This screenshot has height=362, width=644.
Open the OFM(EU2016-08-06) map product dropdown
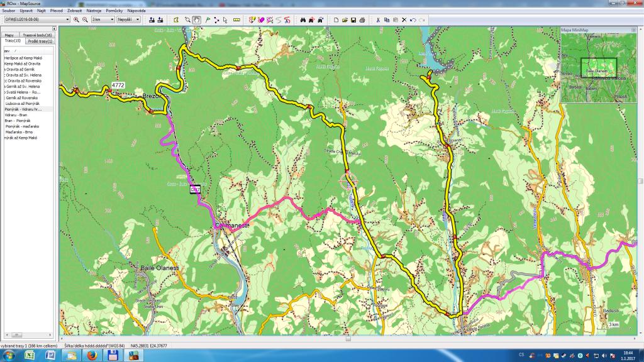(x=36, y=19)
